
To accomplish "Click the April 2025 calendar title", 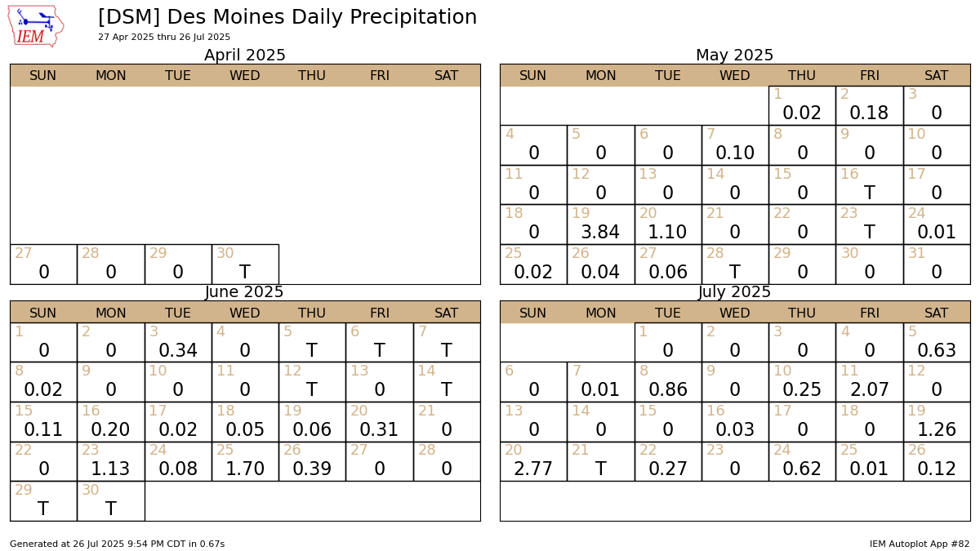I will coord(244,56).
